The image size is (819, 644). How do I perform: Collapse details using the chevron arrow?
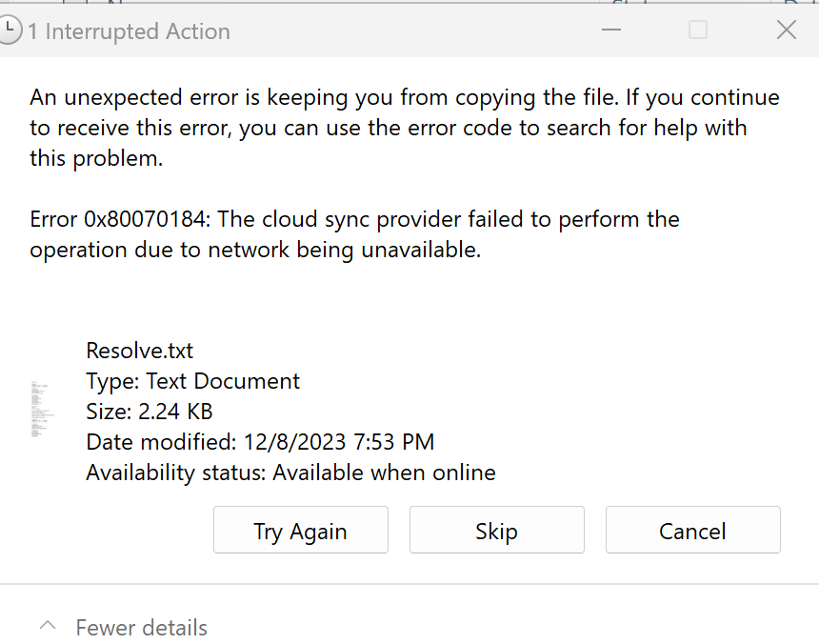point(47,627)
